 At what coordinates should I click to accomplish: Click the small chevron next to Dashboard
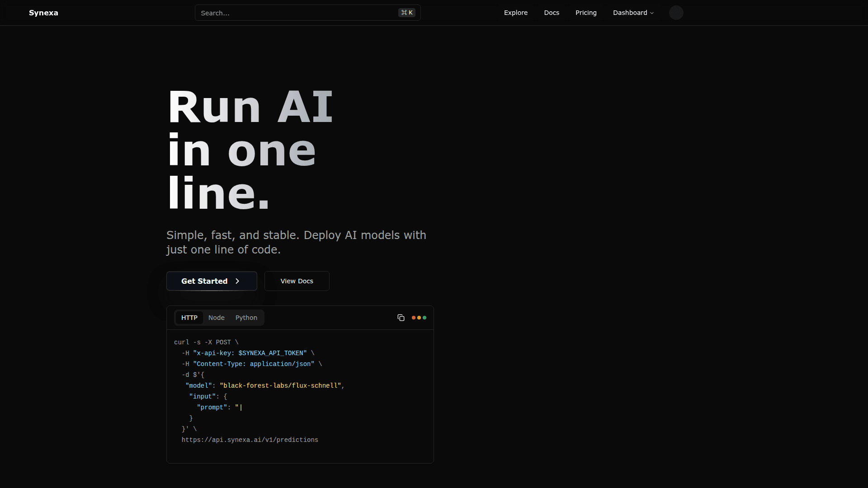652,13
